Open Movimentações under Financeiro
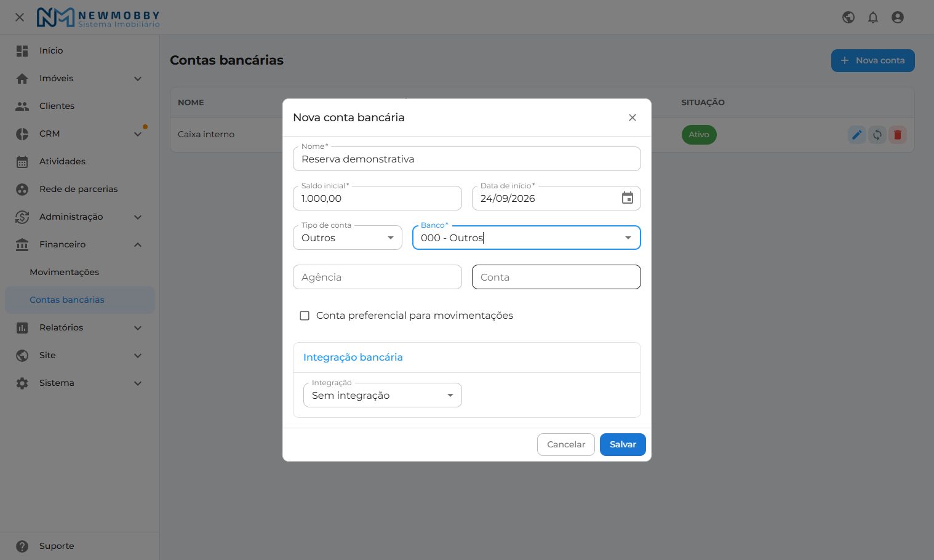 point(80,272)
